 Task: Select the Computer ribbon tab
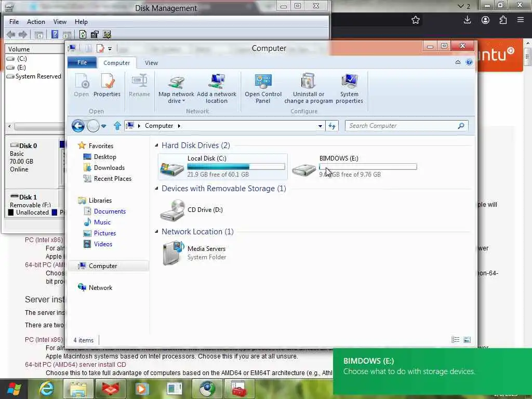[x=117, y=63]
